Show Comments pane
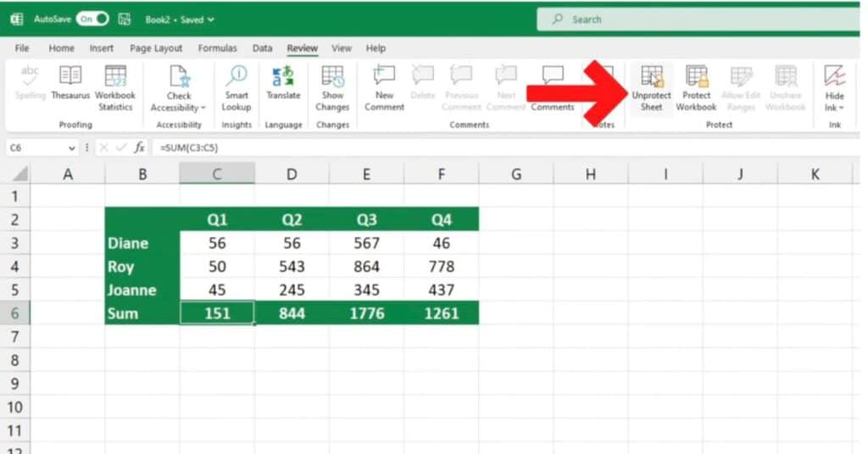Viewport: 868px width, 454px height. click(x=553, y=87)
